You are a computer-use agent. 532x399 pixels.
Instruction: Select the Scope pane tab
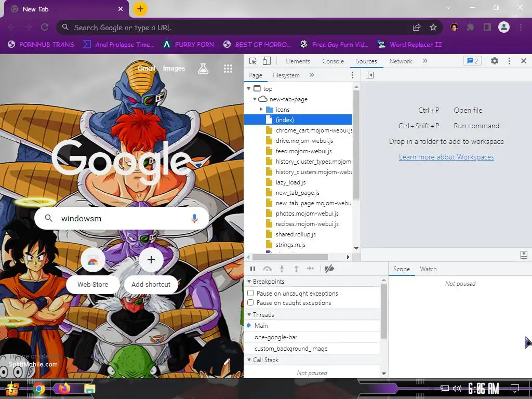pos(402,269)
